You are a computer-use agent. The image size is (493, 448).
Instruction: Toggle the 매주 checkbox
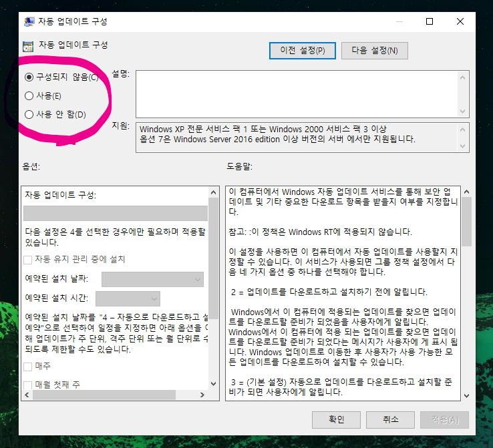tap(28, 367)
